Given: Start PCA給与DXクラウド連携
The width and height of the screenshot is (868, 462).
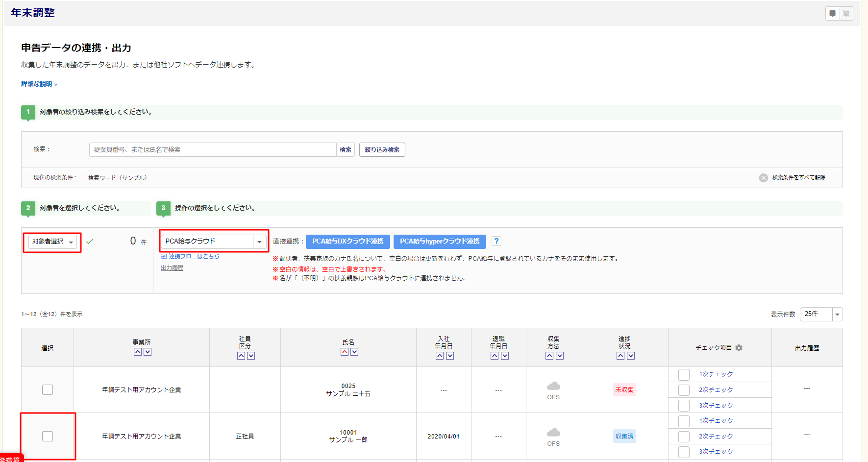Looking at the screenshot, I should pyautogui.click(x=348, y=242).
